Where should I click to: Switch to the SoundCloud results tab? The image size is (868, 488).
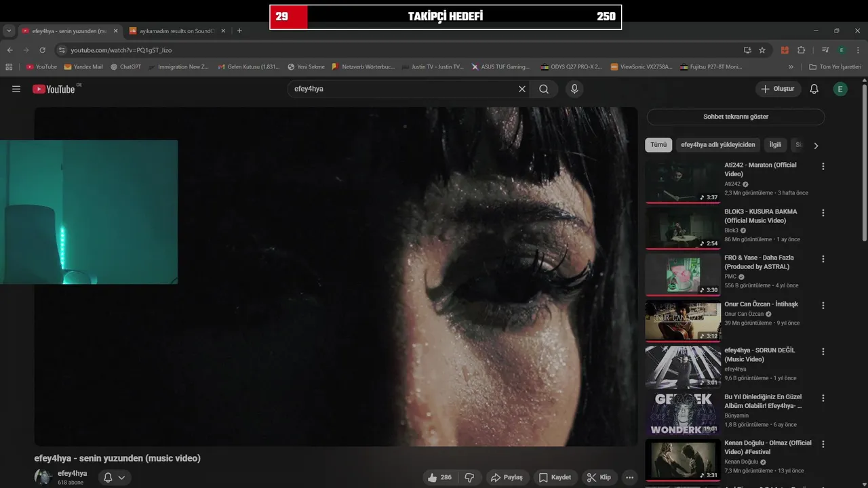[x=176, y=30]
